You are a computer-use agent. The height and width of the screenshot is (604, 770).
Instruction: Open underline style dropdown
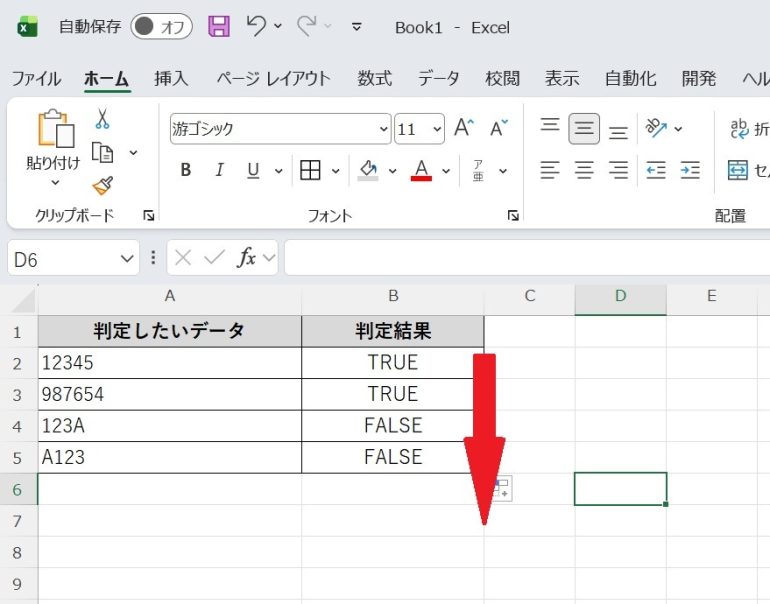coord(278,171)
